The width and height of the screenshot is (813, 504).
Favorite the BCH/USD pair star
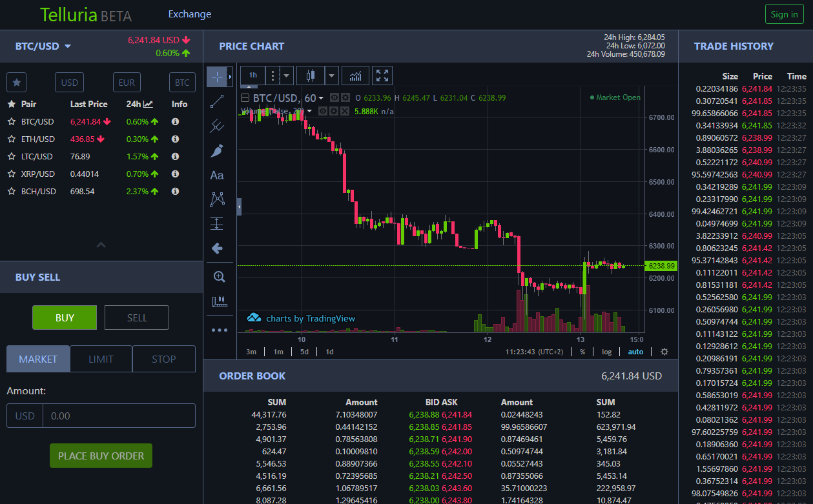click(11, 191)
